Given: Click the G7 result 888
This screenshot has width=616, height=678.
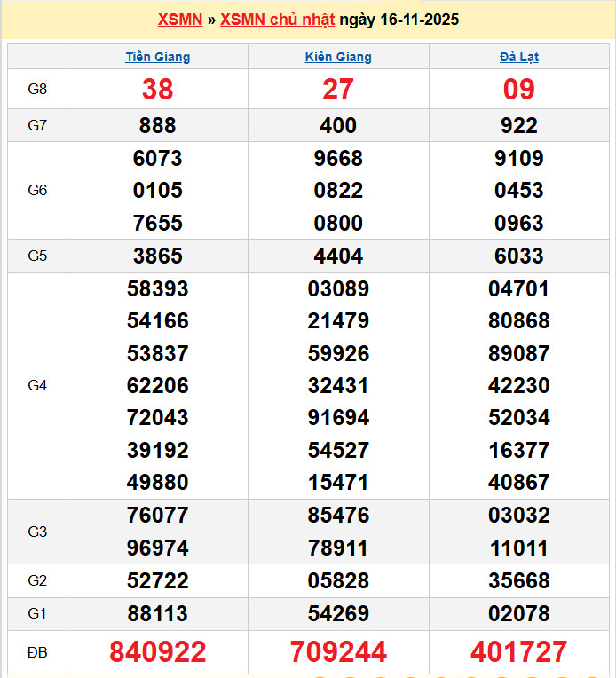Looking at the screenshot, I should [158, 126].
